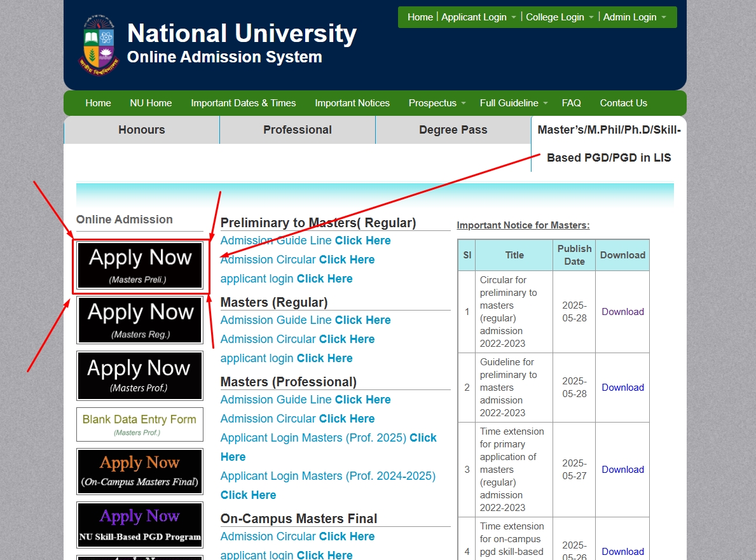Open the College Login dropdown
The image size is (756, 560).
[560, 17]
